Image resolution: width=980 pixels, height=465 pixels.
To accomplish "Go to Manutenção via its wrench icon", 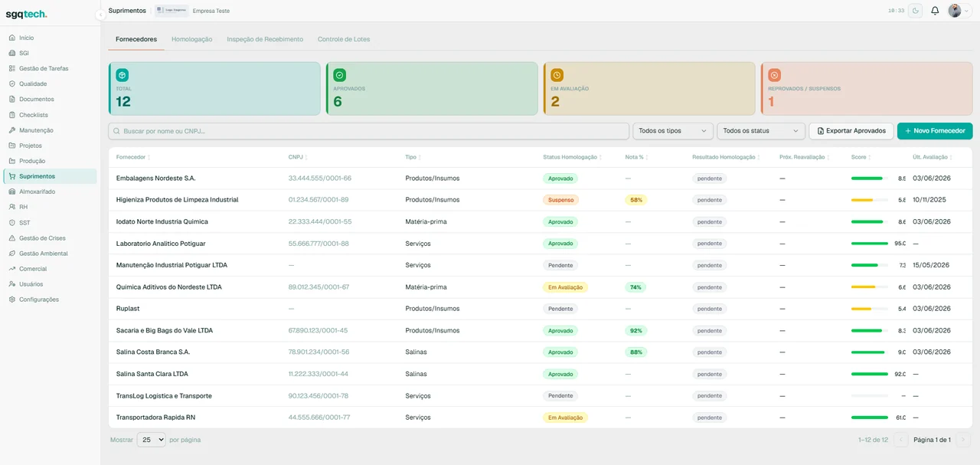I will 12,130.
